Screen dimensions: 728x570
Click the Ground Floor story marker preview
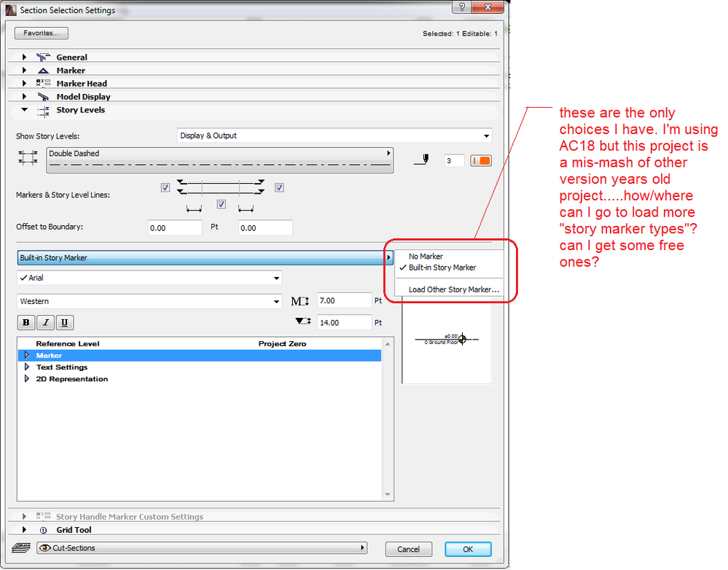pyautogui.click(x=446, y=340)
